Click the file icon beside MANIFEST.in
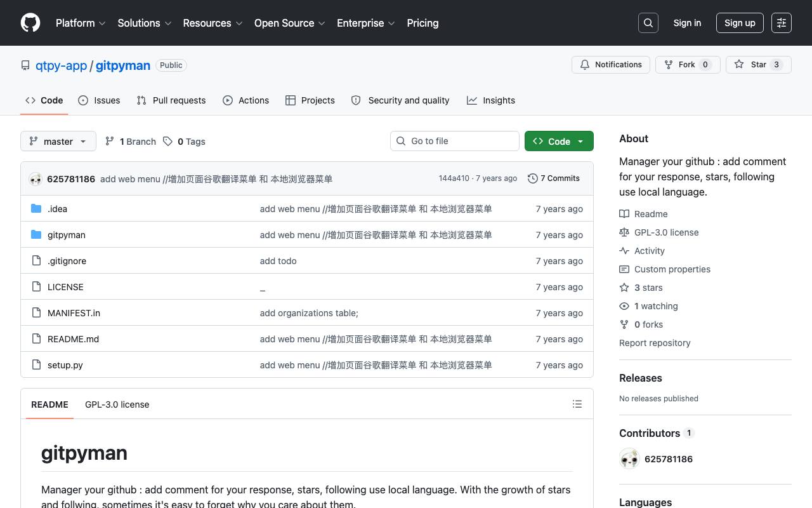 click(36, 312)
